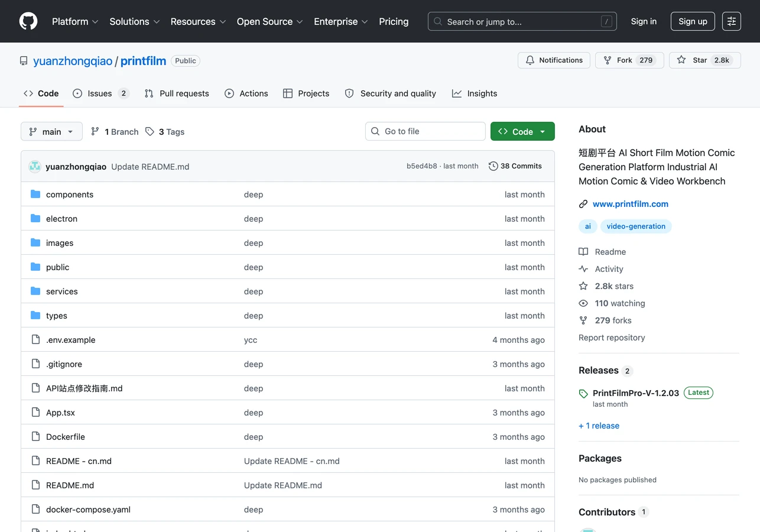This screenshot has height=532, width=760.
Task: Click the GitHub logo icon
Action: click(28, 21)
